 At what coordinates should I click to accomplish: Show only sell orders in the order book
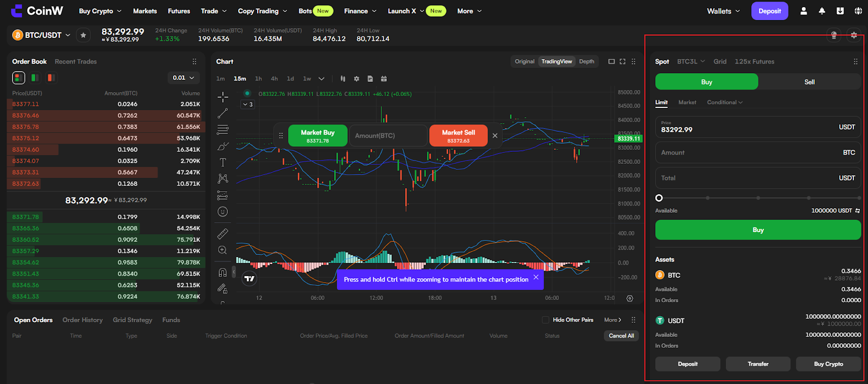50,78
